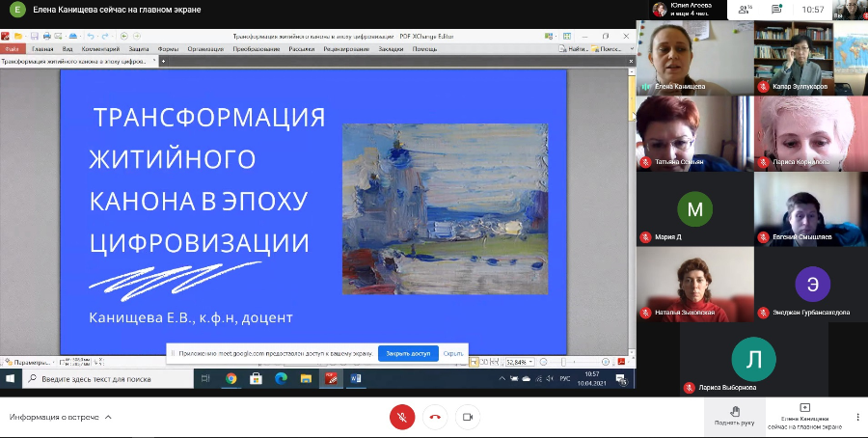Click the Windows Start button
Viewport: 868px width, 438px height.
(9, 379)
